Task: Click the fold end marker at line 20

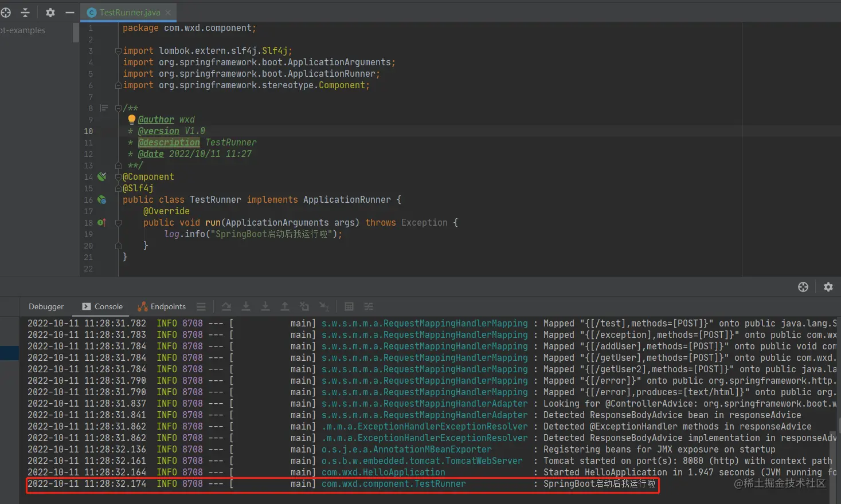Action: 118,245
